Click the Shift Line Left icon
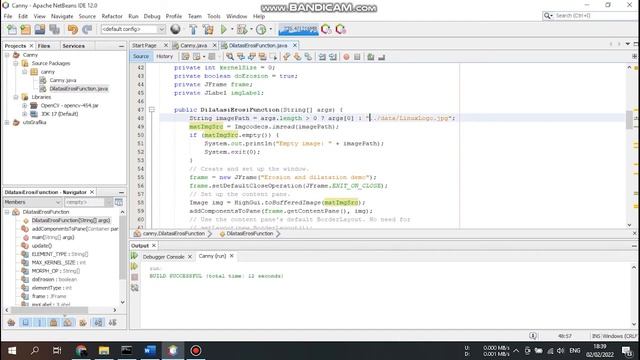 tap(322, 57)
